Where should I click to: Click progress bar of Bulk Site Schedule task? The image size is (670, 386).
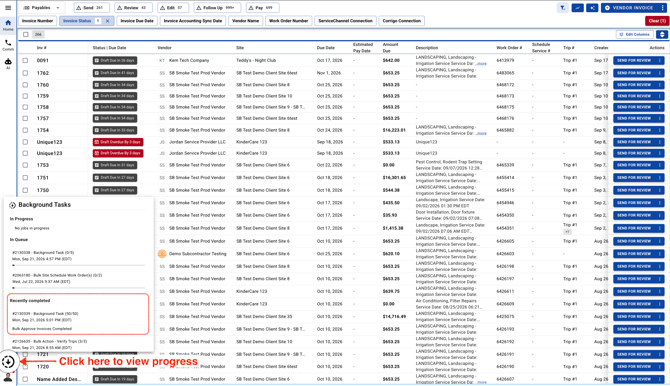78,288
